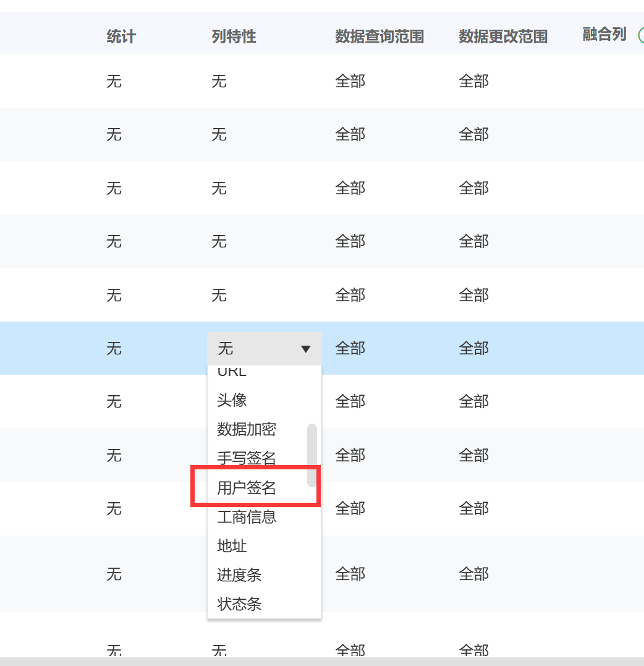This screenshot has height=666, width=644.
Task: Pick 数据加密 from the column feature list
Action: click(247, 429)
